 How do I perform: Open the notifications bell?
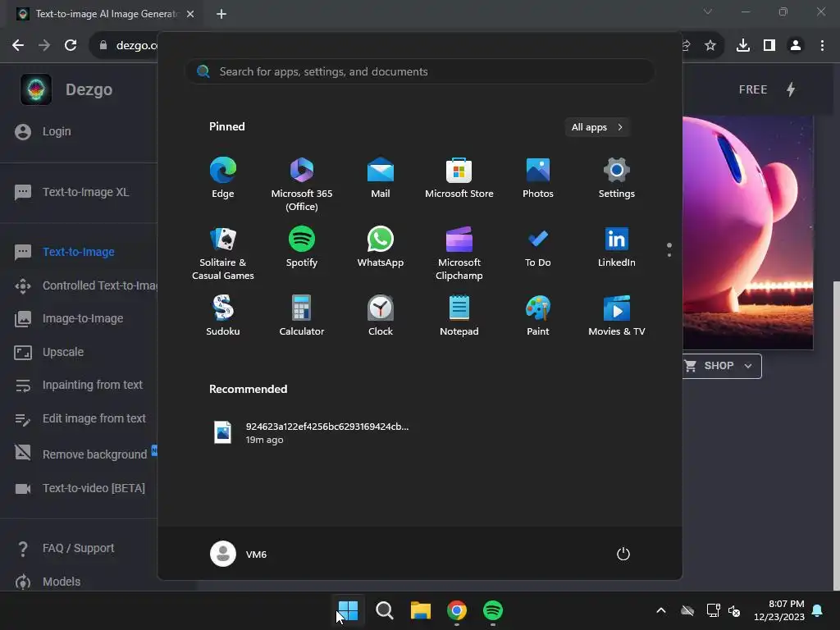click(818, 610)
